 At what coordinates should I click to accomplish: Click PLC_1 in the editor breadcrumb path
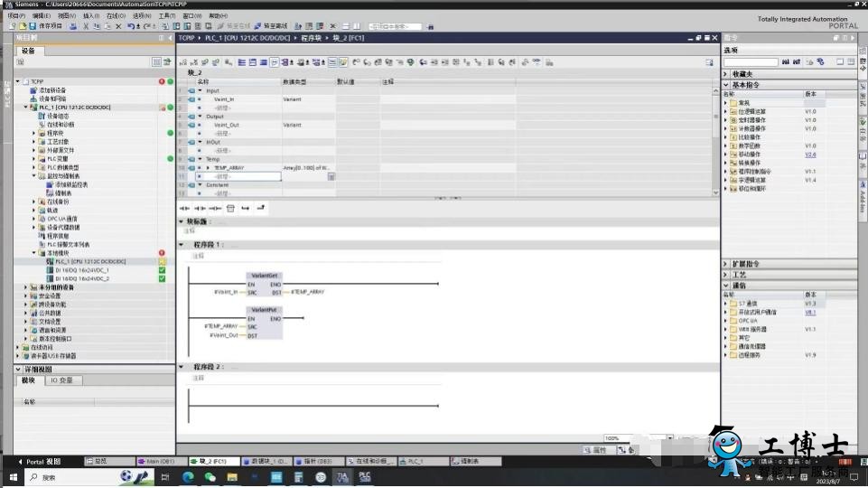point(247,38)
